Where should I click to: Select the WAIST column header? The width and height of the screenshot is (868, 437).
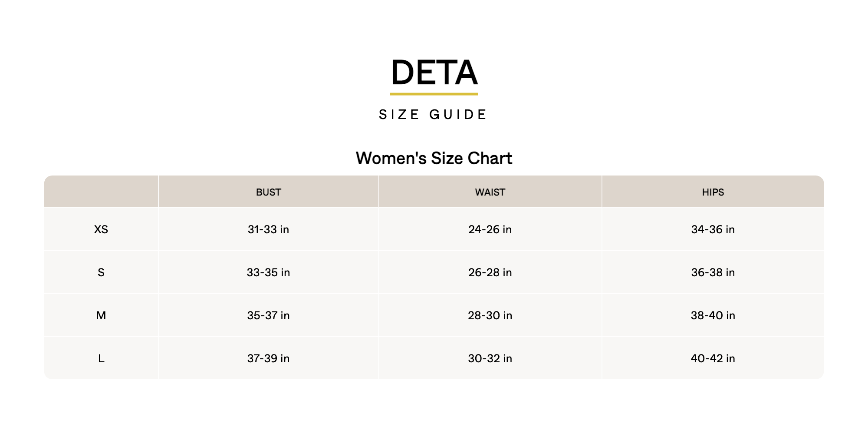coord(490,192)
